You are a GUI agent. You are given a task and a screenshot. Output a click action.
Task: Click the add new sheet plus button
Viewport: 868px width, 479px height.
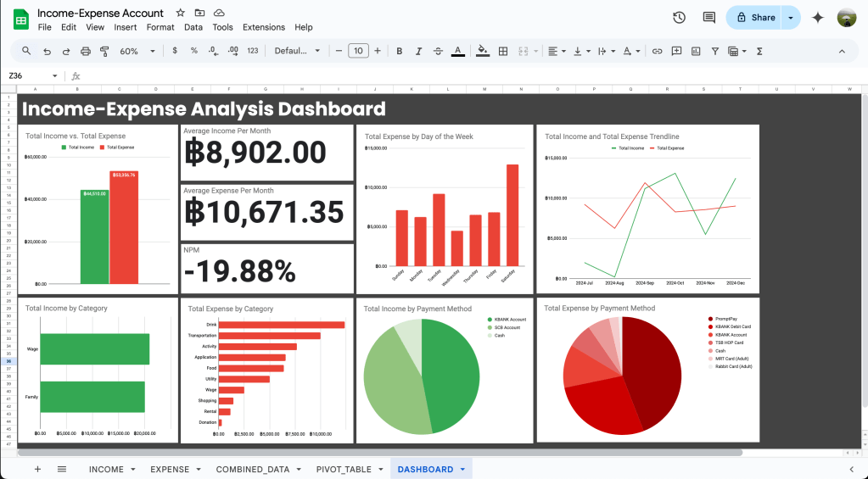pos(37,469)
